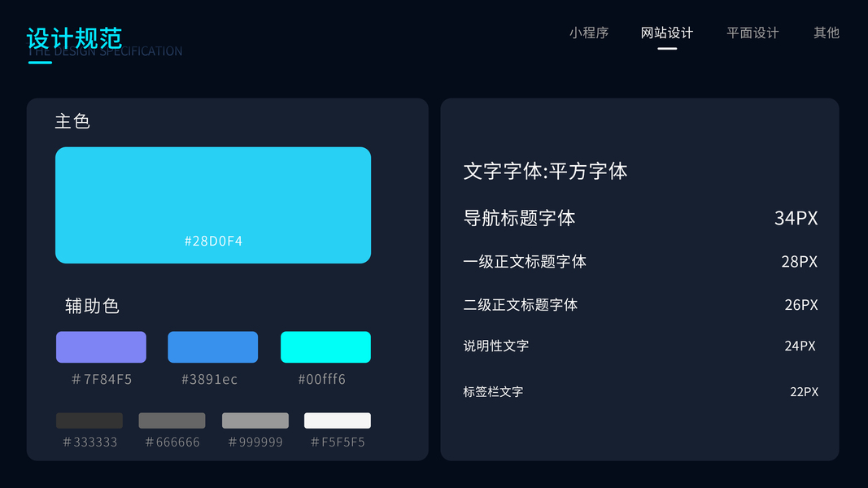Open the 小程序 tab
This screenshot has width=868, height=488.
pyautogui.click(x=589, y=33)
